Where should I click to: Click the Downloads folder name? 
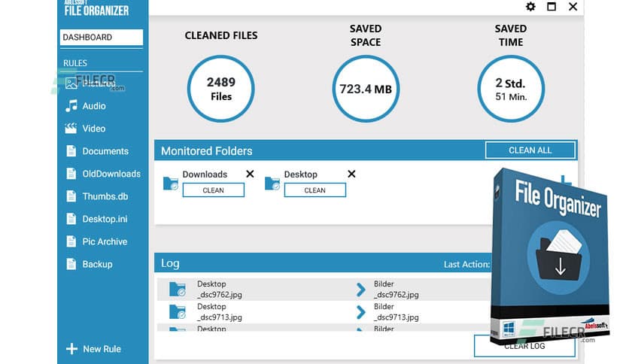[205, 174]
